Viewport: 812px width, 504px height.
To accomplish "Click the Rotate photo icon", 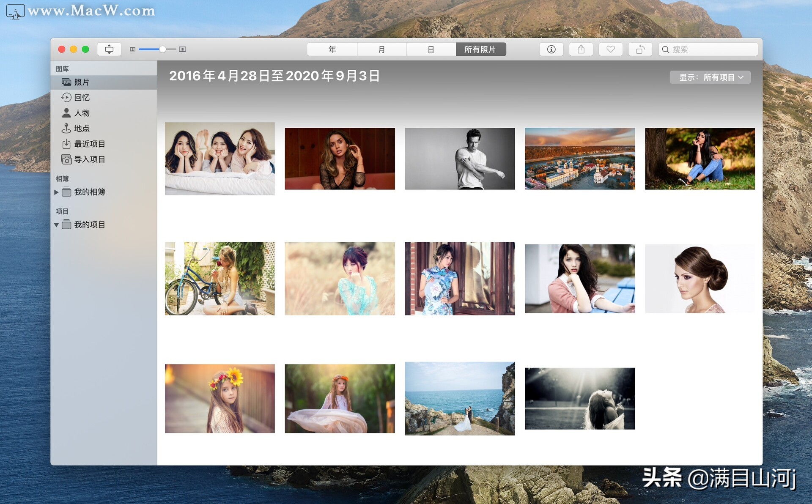I will click(640, 49).
